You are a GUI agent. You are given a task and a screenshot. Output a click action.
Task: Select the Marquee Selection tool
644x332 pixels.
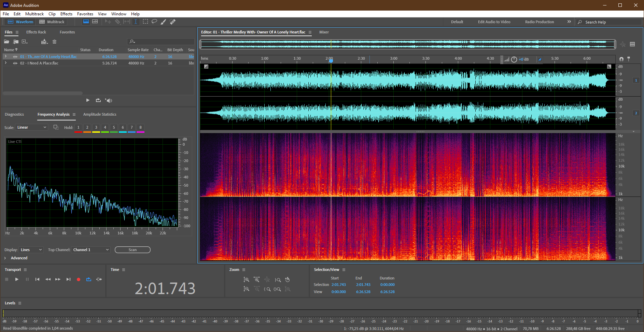pos(145,21)
